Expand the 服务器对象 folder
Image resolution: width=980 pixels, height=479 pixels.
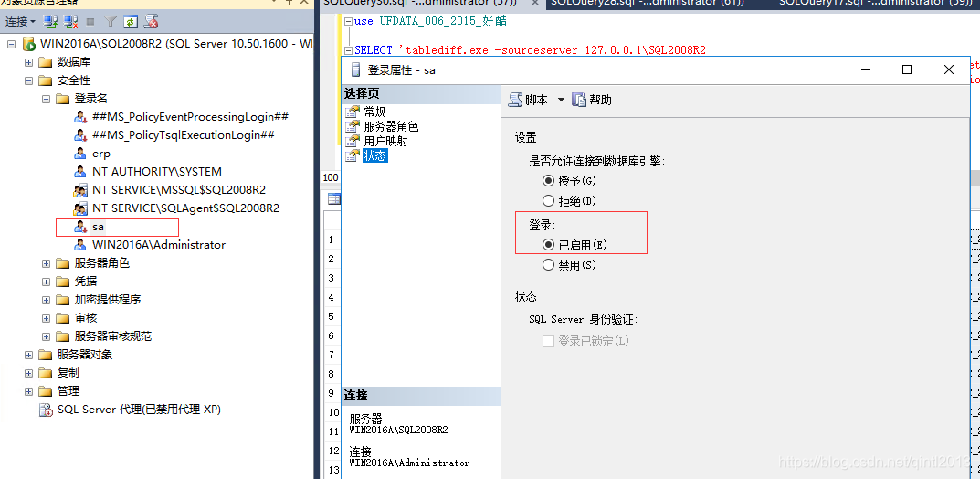(x=28, y=355)
